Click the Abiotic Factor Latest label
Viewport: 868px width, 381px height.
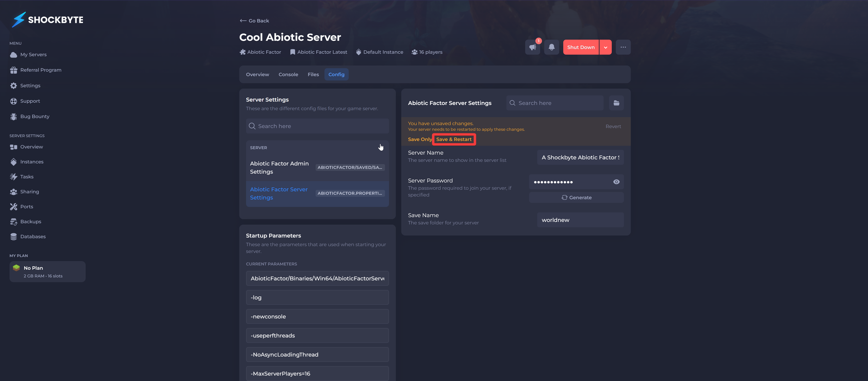click(x=322, y=52)
